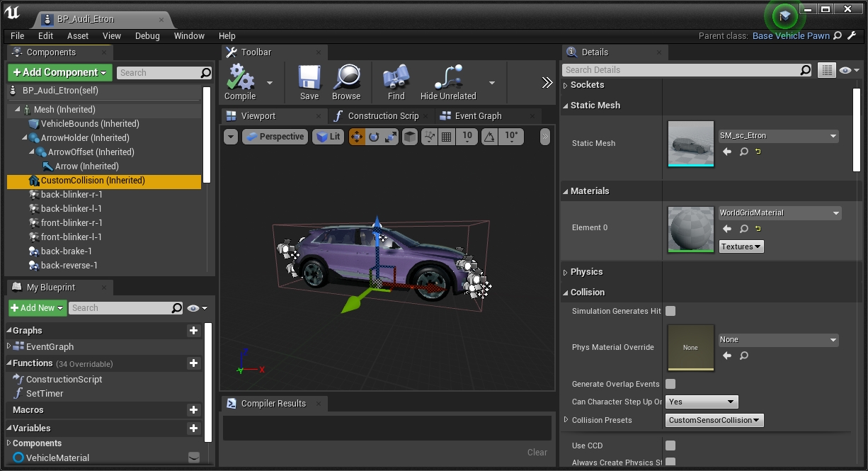Image resolution: width=868 pixels, height=471 pixels.
Task: Click the WorldGridMaterial sphere thumbnail
Action: click(690, 229)
